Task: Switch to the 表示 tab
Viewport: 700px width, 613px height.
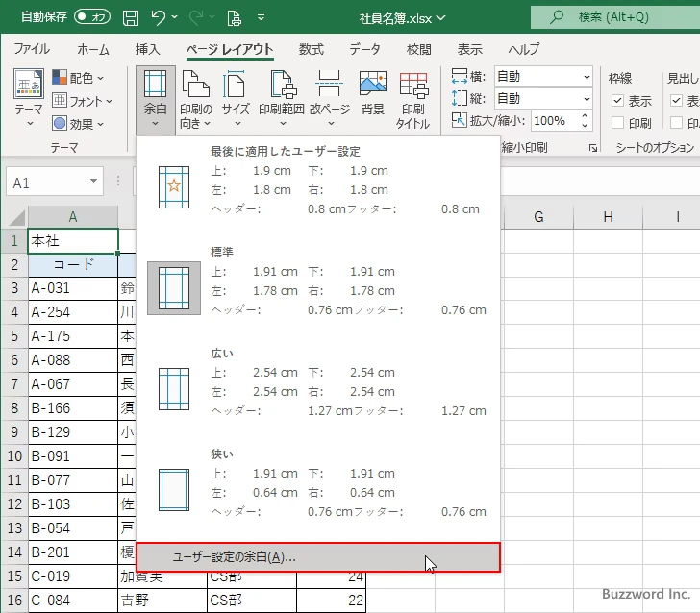Action: [469, 49]
